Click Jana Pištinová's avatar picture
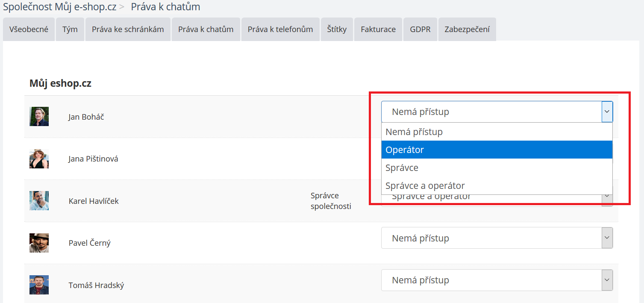 point(39,159)
